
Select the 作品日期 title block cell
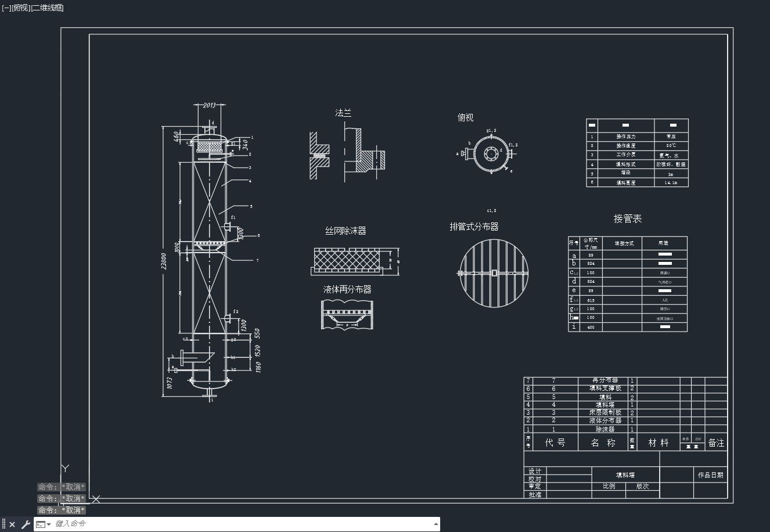711,475
